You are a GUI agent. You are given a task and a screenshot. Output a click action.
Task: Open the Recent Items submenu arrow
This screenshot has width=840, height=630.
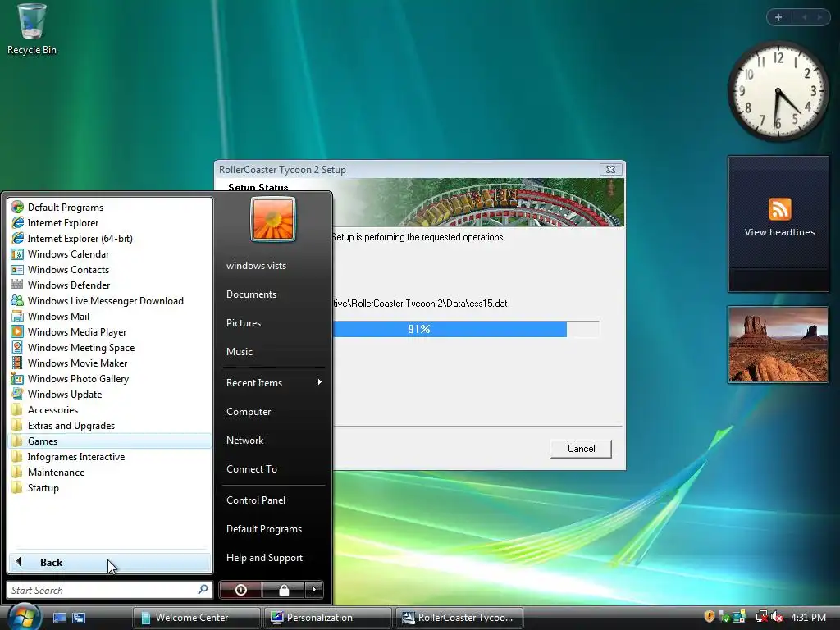coord(320,382)
